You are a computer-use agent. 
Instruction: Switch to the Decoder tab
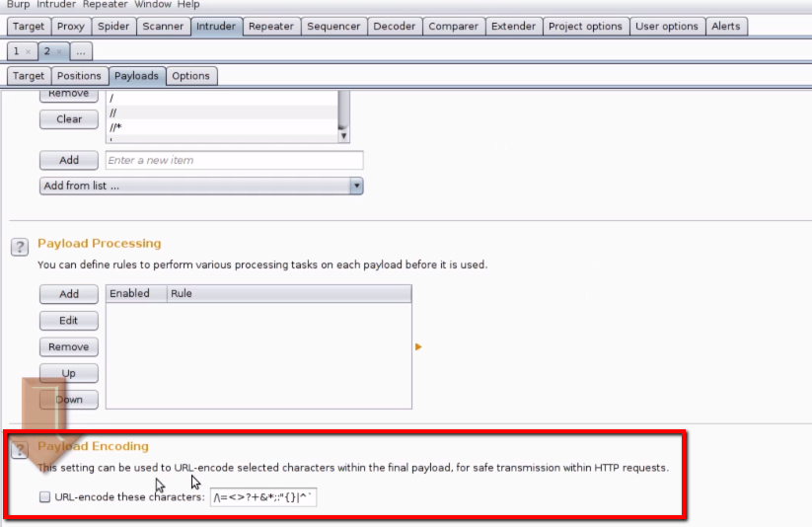pos(394,27)
